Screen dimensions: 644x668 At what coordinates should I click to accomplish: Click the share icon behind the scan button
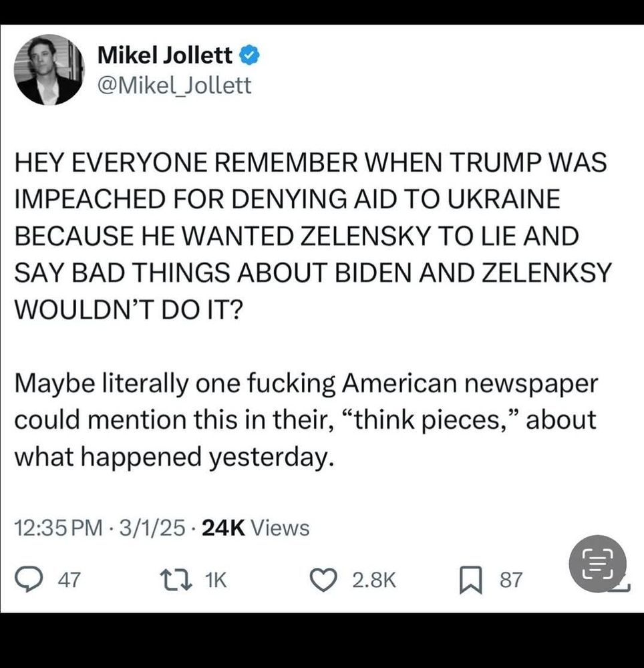[622, 587]
